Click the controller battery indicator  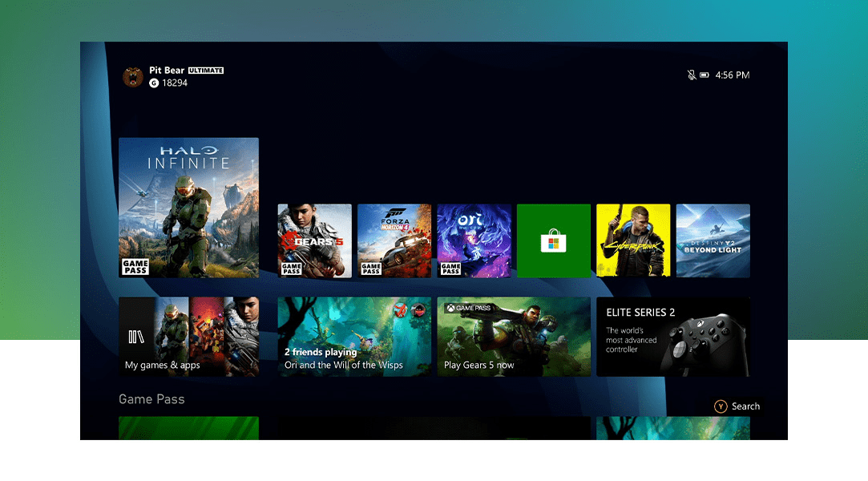point(704,75)
